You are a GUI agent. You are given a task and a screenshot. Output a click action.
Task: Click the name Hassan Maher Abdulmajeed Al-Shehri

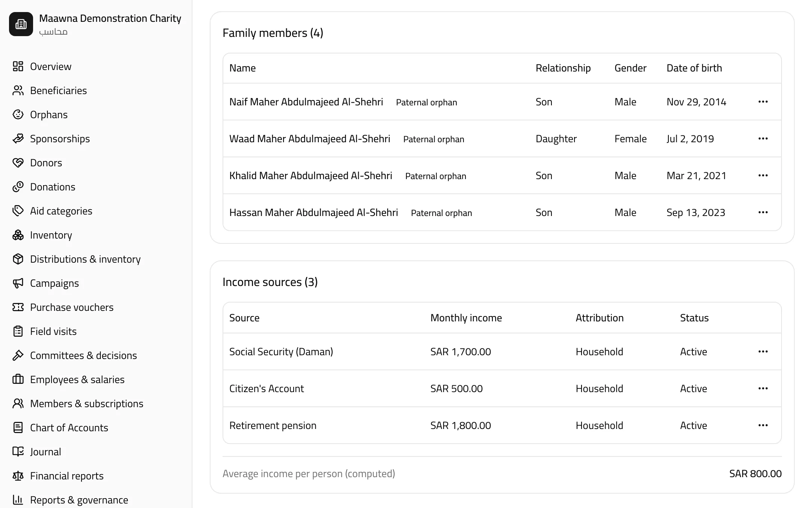point(314,213)
